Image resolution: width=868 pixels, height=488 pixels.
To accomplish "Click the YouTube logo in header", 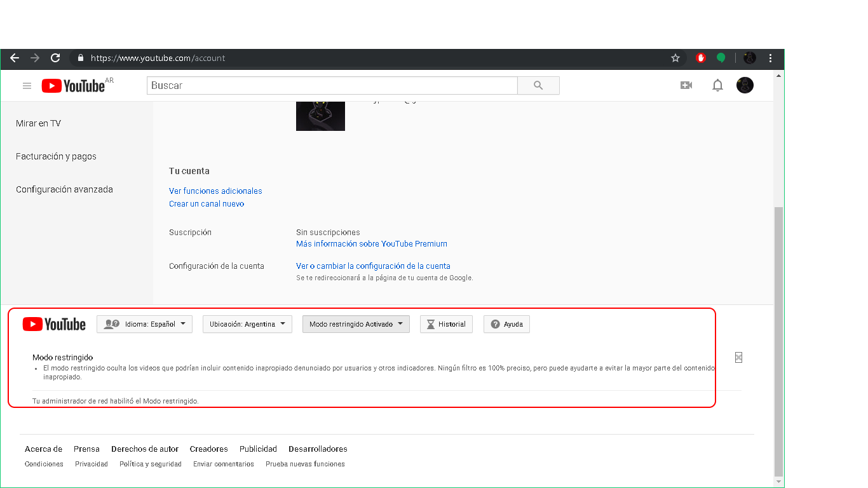I will coord(73,86).
